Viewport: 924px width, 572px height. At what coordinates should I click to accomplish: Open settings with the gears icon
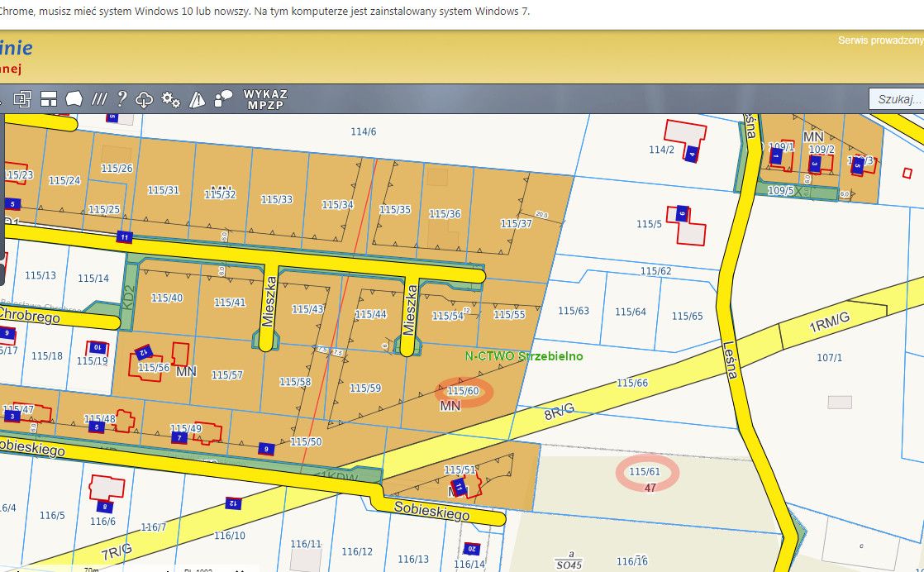tap(171, 99)
